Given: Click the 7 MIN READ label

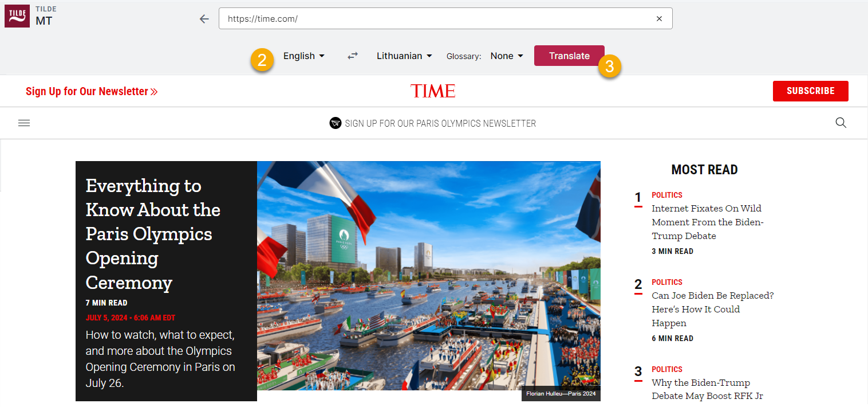Looking at the screenshot, I should pos(106,303).
